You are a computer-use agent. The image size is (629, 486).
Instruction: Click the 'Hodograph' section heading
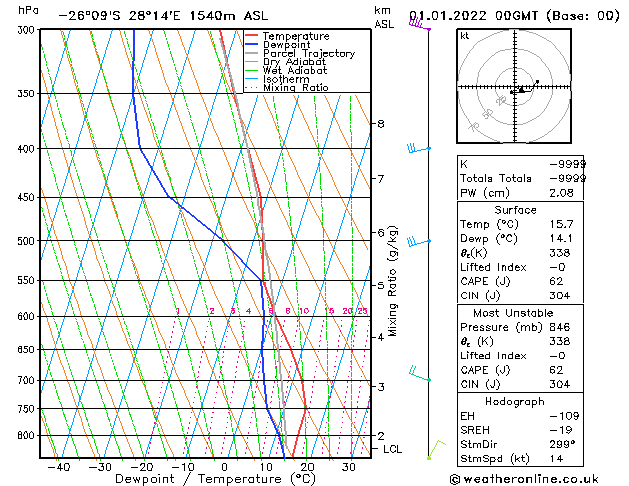point(515,402)
